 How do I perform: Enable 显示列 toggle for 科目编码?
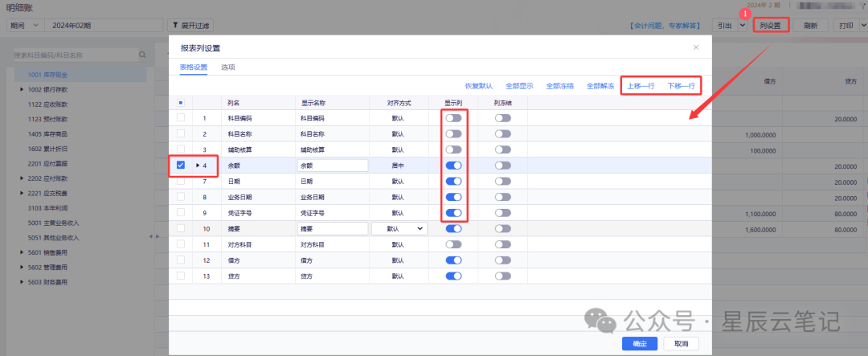(x=453, y=118)
